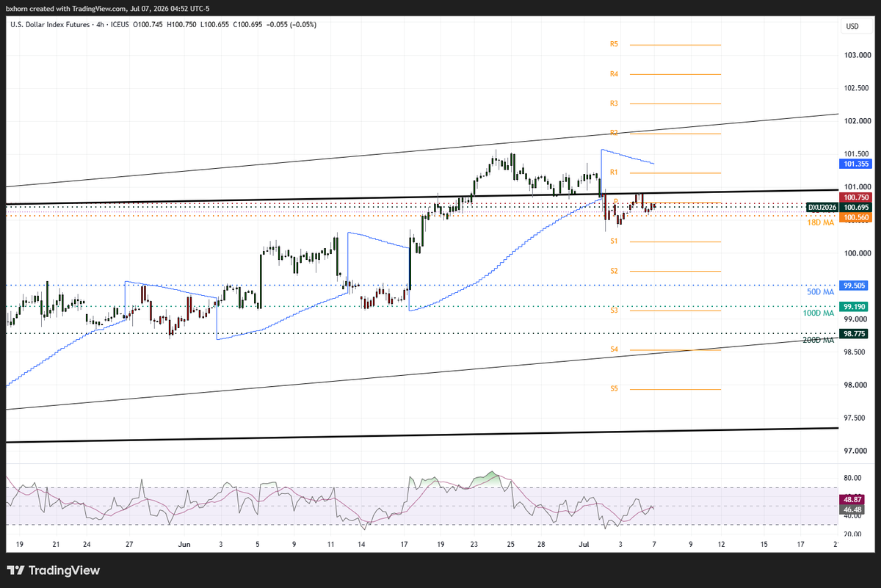
Task: Select the S5 pivot label
Action: (x=614, y=389)
